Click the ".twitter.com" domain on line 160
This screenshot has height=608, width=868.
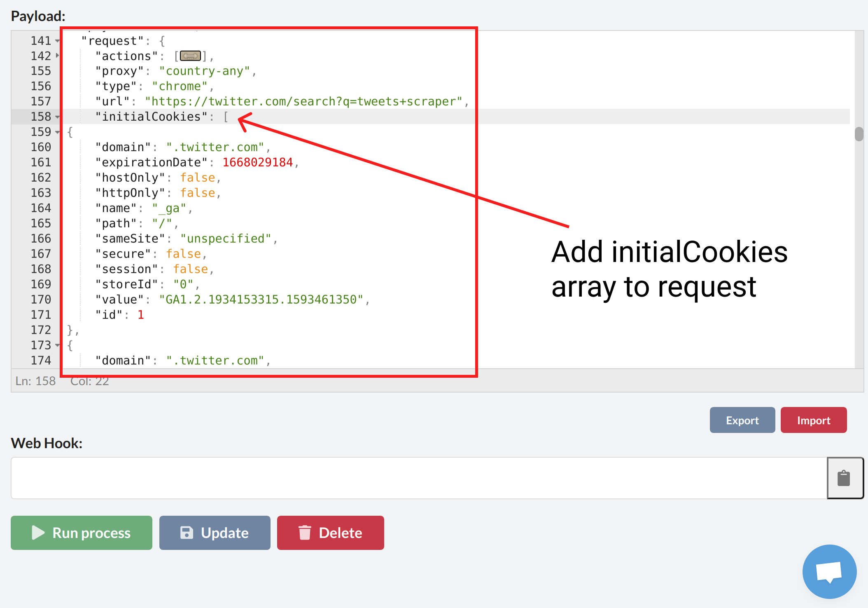click(215, 147)
